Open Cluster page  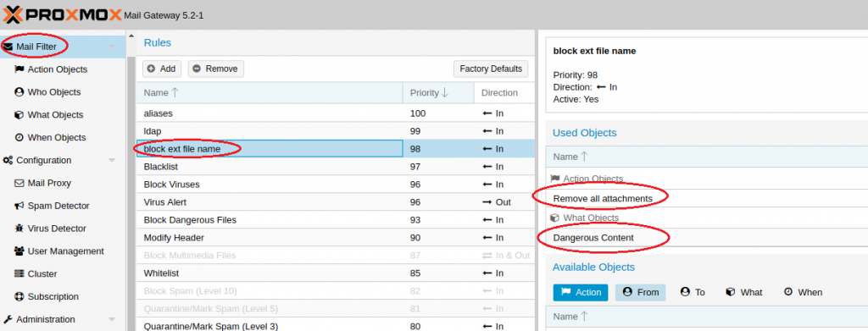tap(42, 273)
